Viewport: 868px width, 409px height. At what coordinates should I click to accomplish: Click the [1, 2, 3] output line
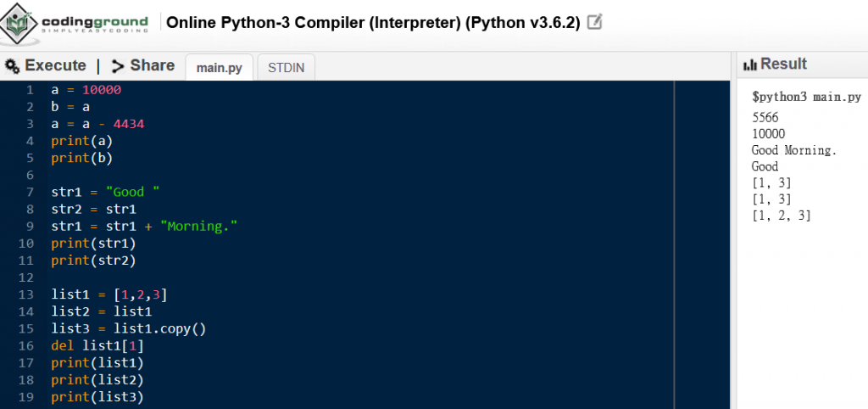point(782,216)
